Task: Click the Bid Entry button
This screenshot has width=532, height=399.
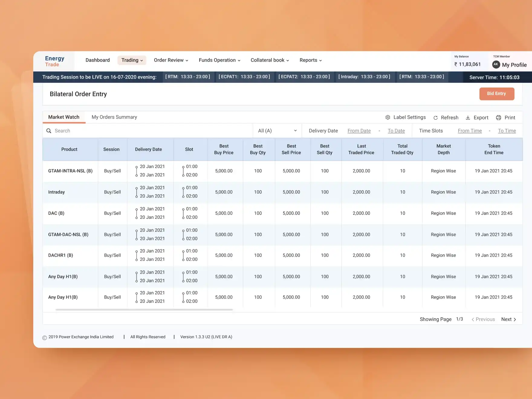Action: (x=497, y=94)
